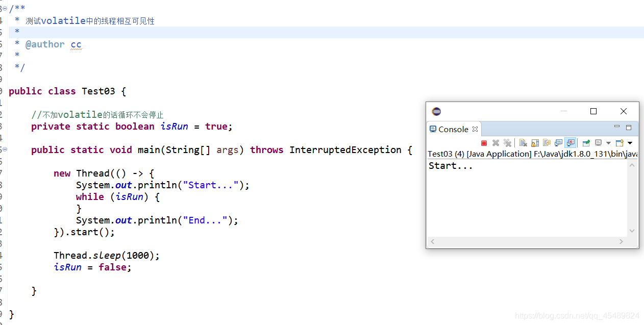Click the '}).start();' line
The height and width of the screenshot is (325, 644).
84,232
